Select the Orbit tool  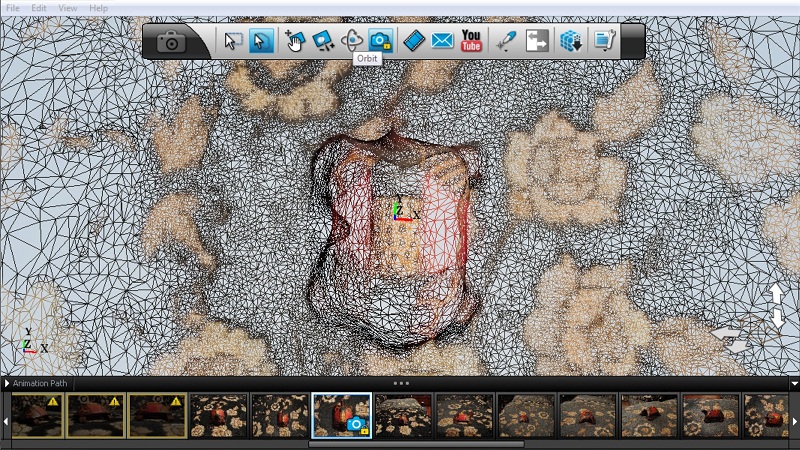coord(352,41)
